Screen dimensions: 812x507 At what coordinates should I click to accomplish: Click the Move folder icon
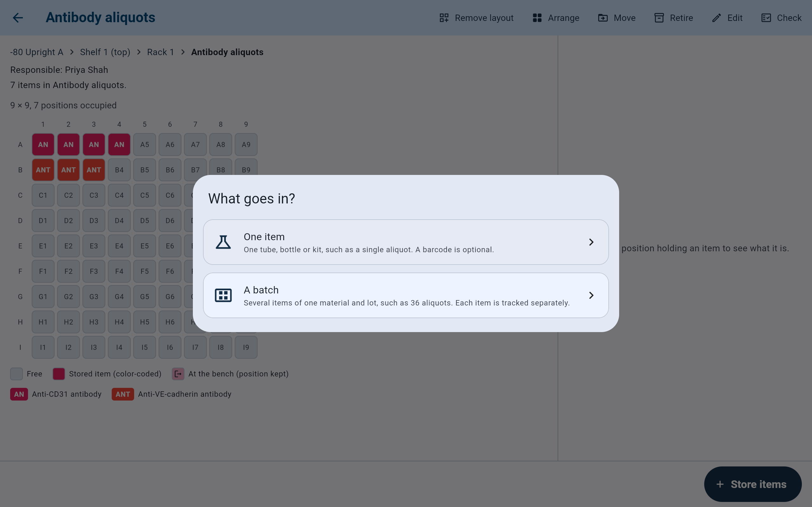(x=603, y=18)
